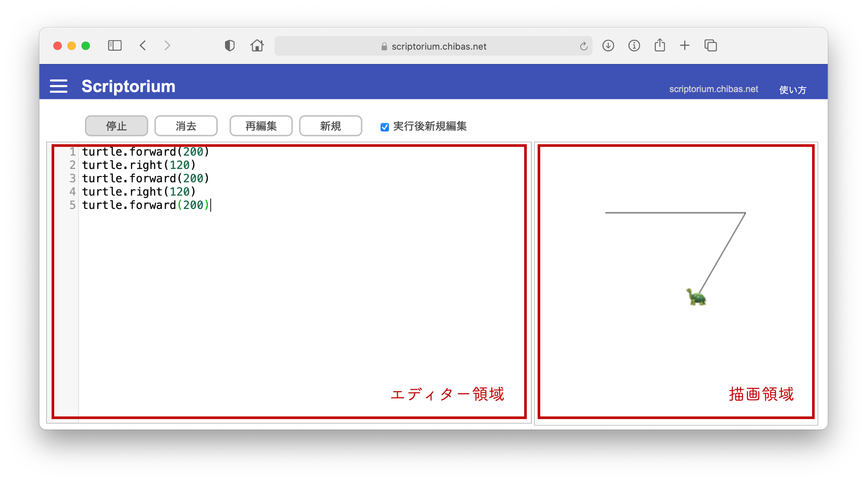
Task: Toggle the Safari sidebar icon
Action: tap(115, 46)
